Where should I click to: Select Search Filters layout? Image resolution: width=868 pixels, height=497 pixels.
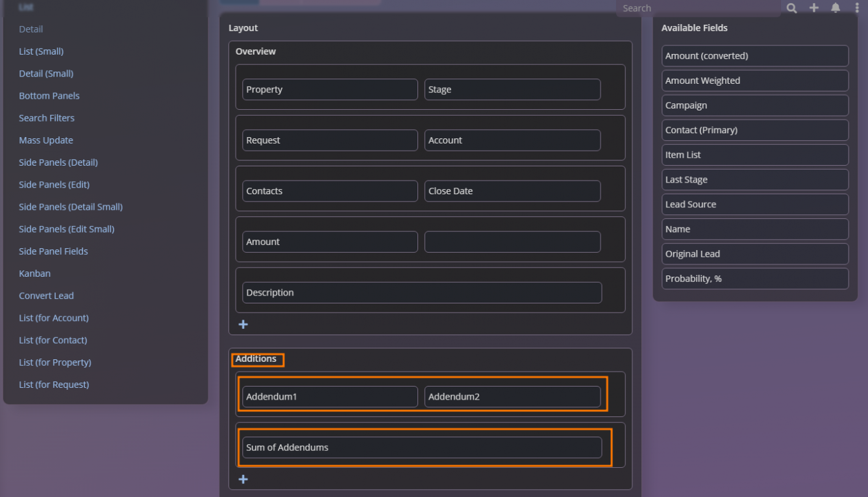click(x=47, y=118)
